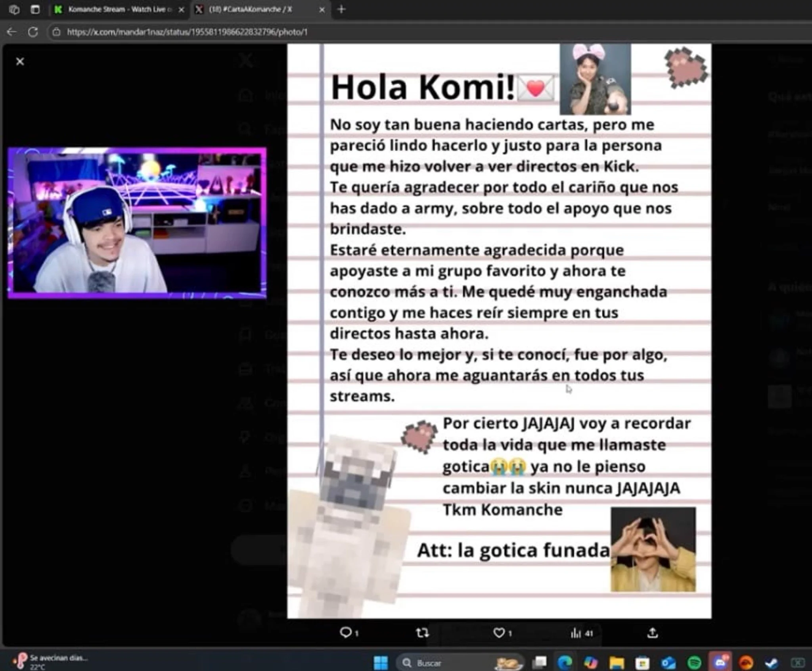The width and height of the screenshot is (812, 671).
Task: Click the share upload icon below the photo
Action: pos(653,633)
